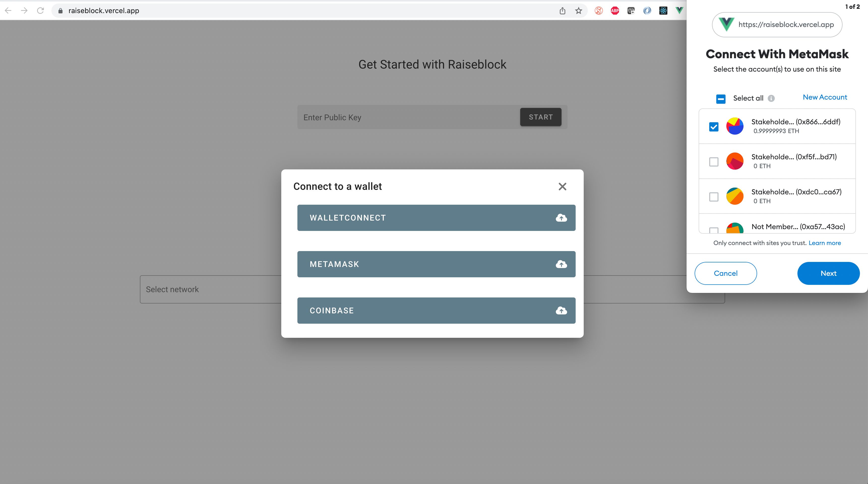Uncheck account 0x866...6ddf checkbox
Screen dimensions: 868x484
714,127
